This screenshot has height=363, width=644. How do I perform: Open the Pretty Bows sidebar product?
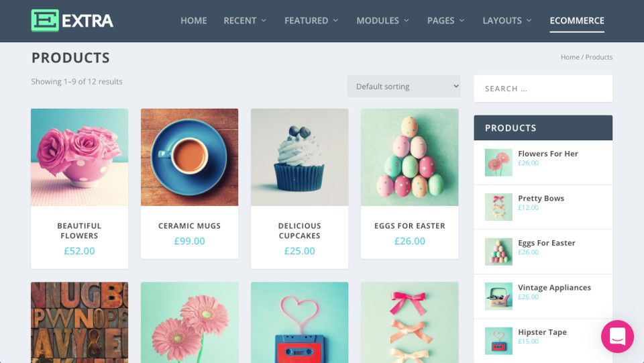(541, 199)
